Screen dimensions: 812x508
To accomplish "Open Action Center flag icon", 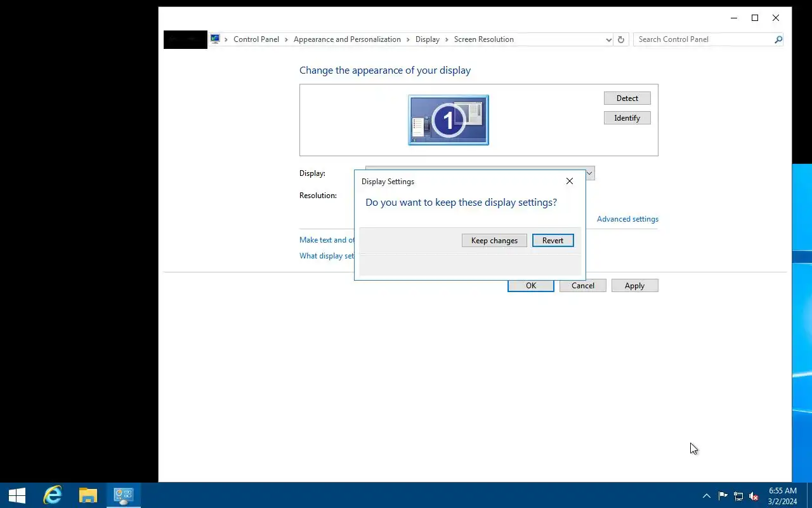I will (723, 496).
